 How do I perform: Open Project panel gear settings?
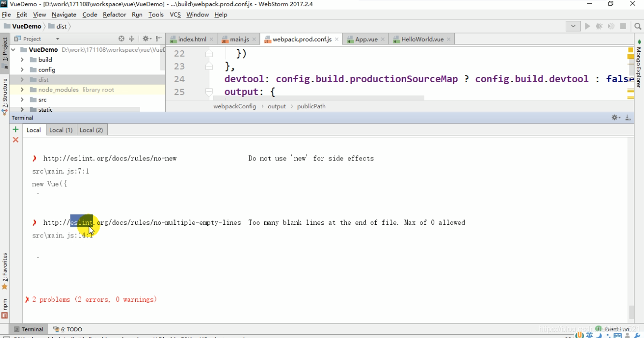146,39
